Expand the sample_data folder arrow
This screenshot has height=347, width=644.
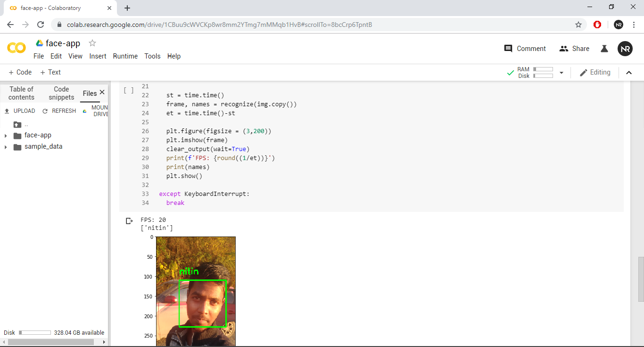(6, 147)
